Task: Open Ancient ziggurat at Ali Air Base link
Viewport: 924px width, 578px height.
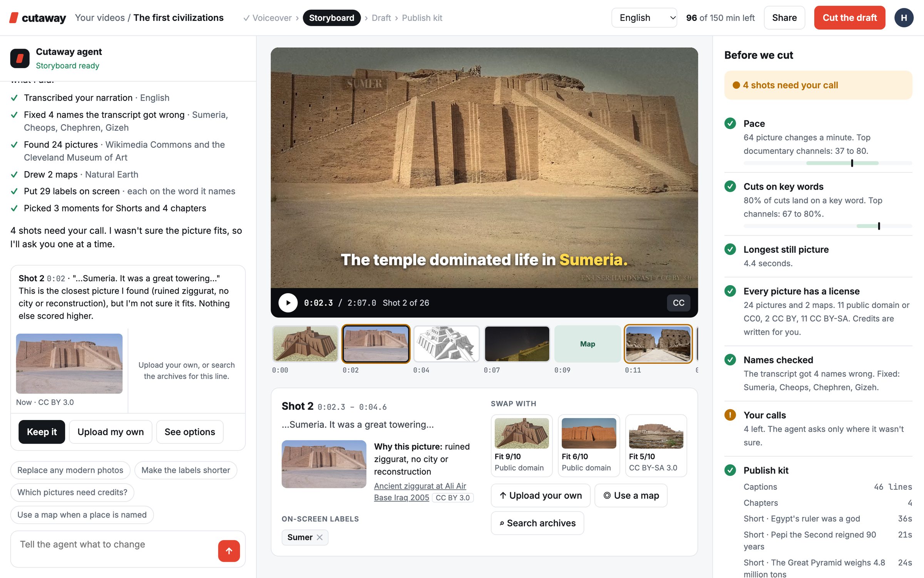Action: point(420,492)
